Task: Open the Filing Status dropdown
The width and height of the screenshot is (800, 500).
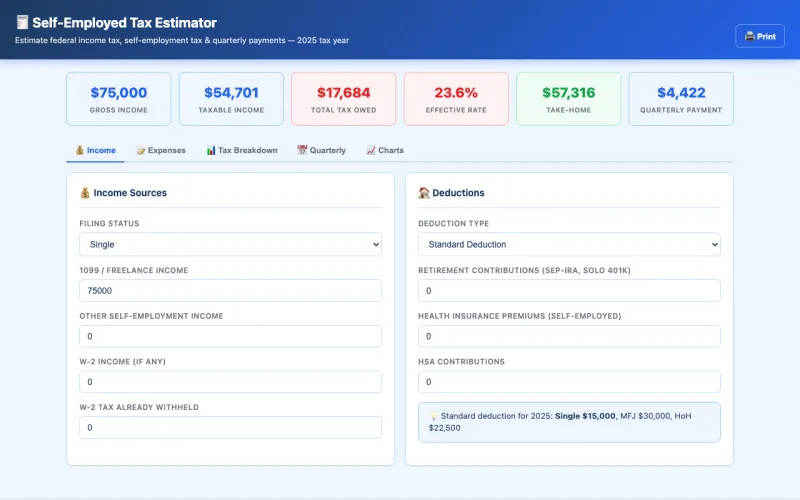Action: point(230,244)
